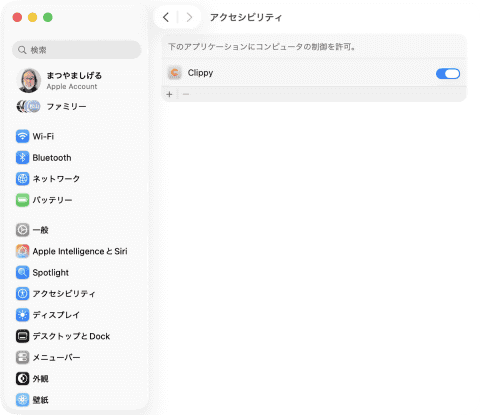480x415 pixels.
Task: Click the Clippy app icon
Action: click(174, 73)
